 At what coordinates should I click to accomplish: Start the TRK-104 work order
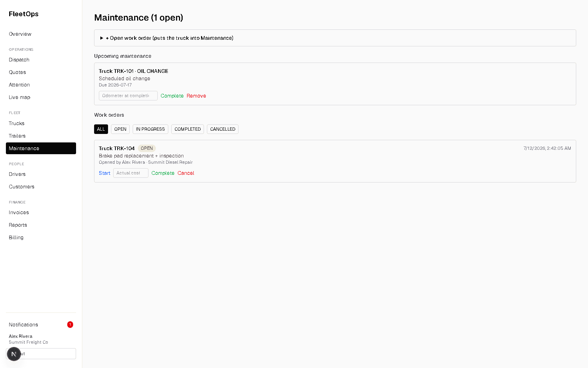104,173
